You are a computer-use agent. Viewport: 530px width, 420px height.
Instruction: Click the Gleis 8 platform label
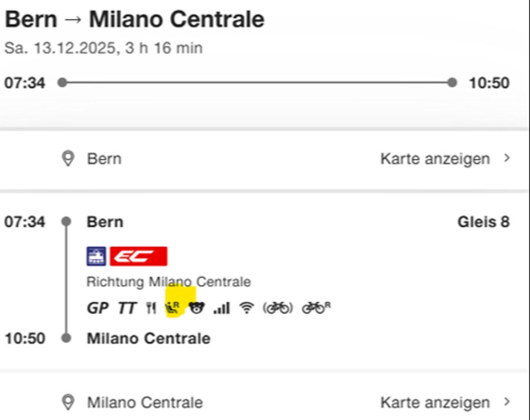click(483, 222)
